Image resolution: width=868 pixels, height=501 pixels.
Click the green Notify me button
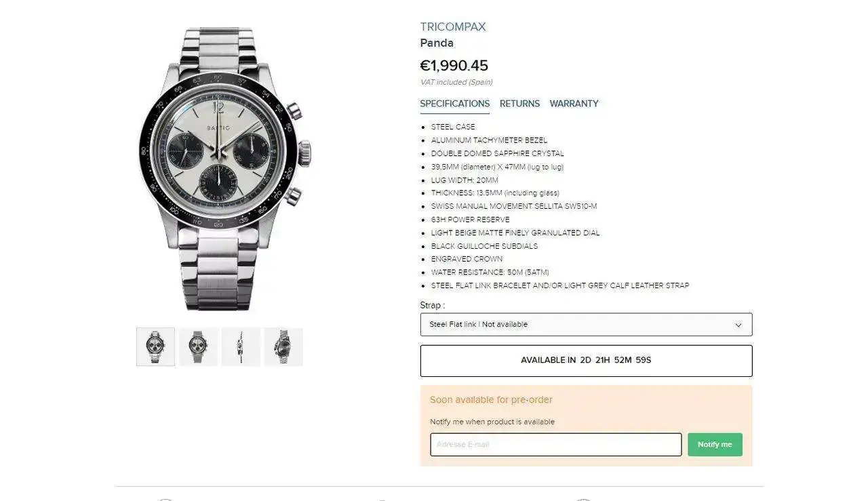tap(715, 445)
